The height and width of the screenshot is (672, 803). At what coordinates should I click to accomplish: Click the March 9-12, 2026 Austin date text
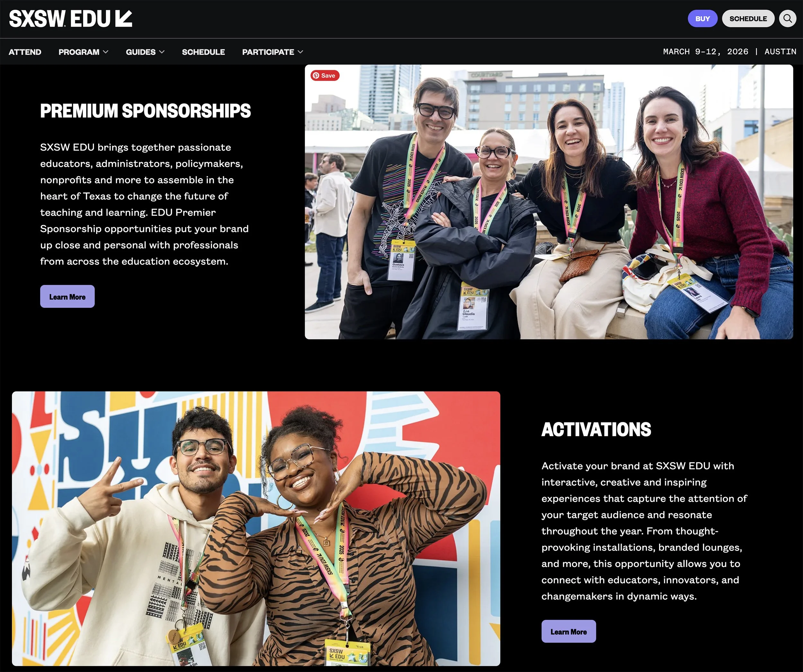[x=729, y=52]
